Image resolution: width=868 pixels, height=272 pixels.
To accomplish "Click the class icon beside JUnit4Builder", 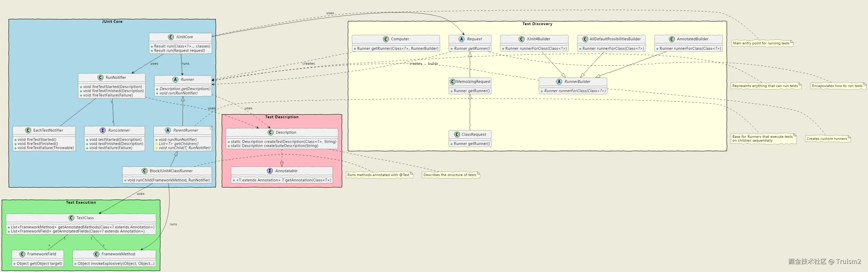I will click(522, 39).
